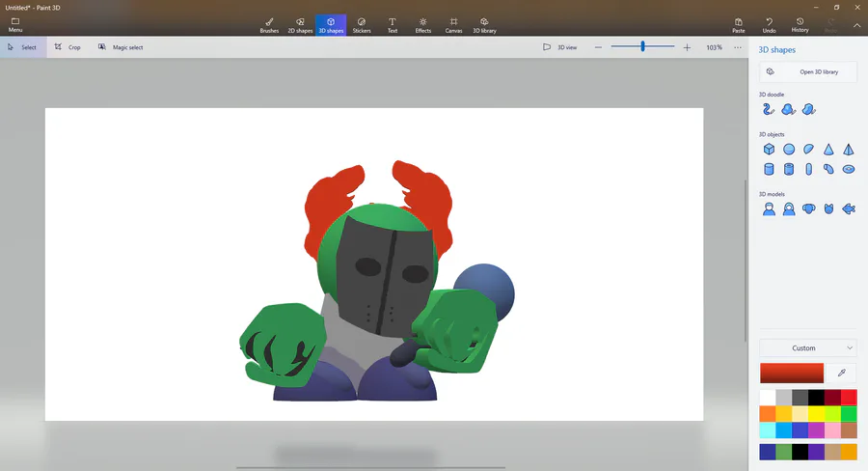Insert the Cat 3D model

tap(828, 208)
